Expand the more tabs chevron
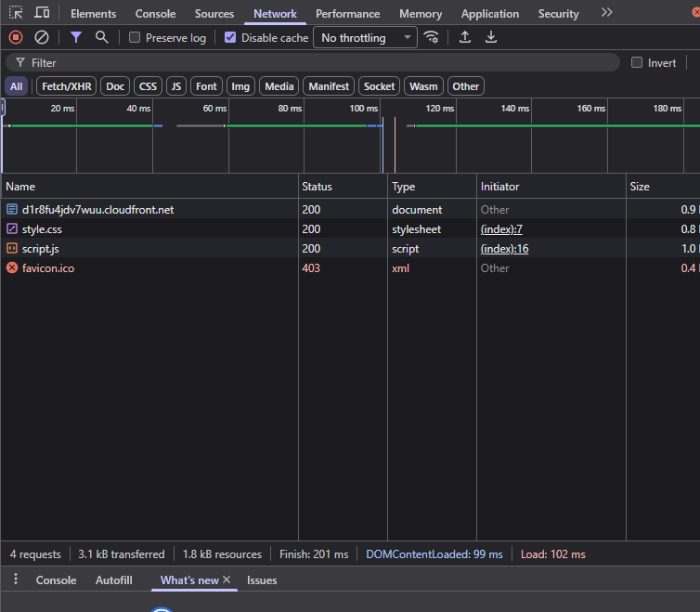This screenshot has width=700, height=612. tap(606, 13)
